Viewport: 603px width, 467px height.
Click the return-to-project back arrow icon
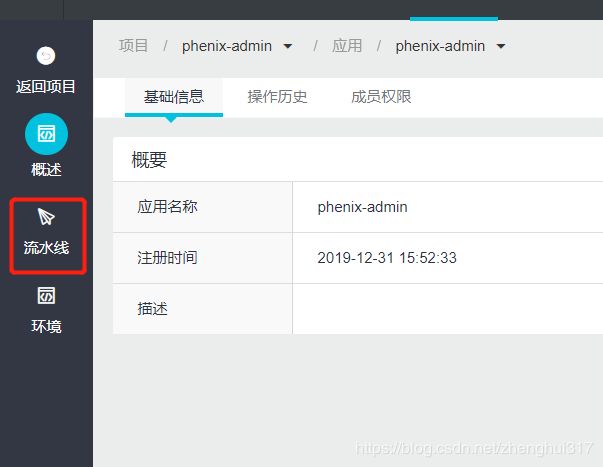[46, 56]
